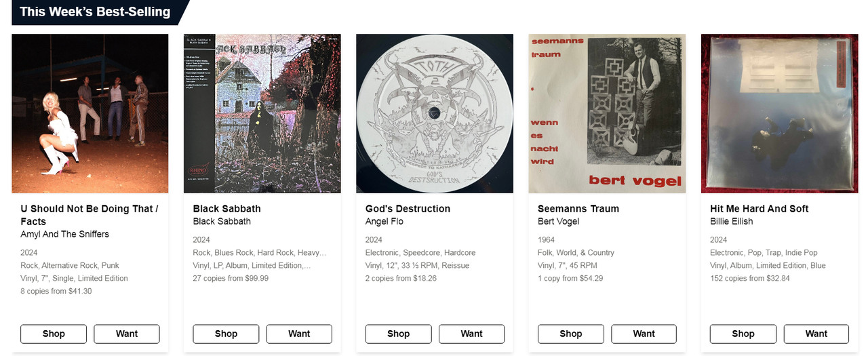The image size is (868, 356).
Task: Open the God's Destruction vinyl label image
Action: tap(435, 113)
